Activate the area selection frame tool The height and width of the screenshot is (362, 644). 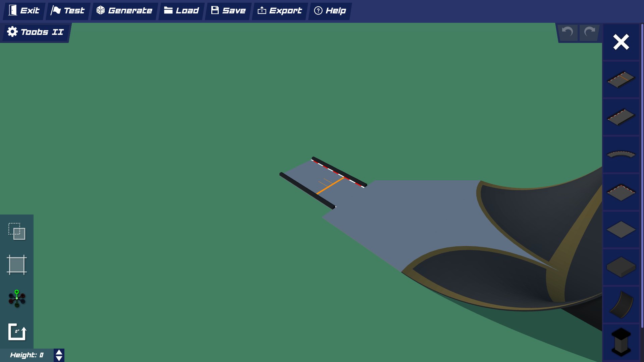coord(17,265)
